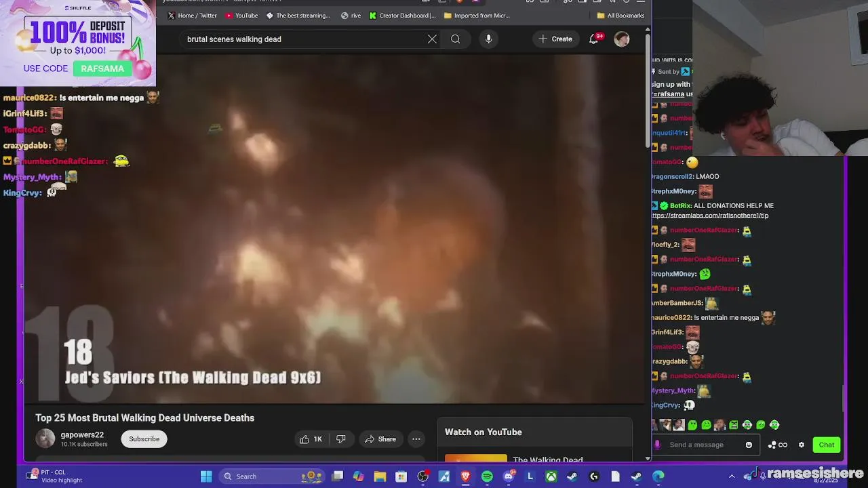The image size is (868, 488).
Task: Open the YouTube bookmark
Action: coord(241,16)
